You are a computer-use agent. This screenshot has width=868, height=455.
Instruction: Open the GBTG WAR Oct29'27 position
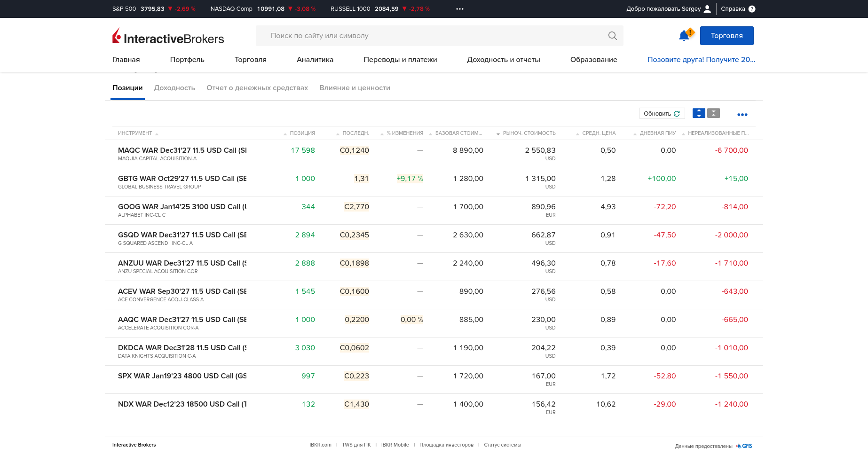182,179
